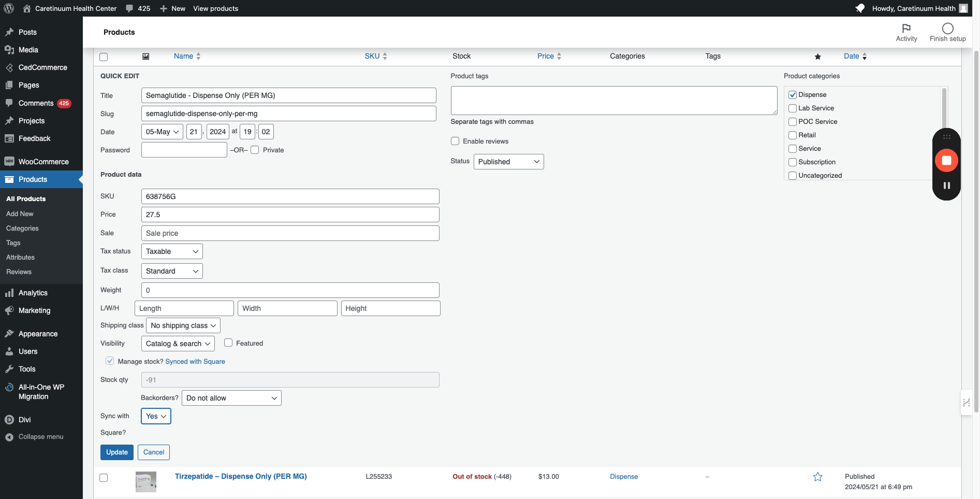Viewport: 980px width, 499px height.
Task: Click the All-in-One WP Migration icon
Action: pos(9,387)
